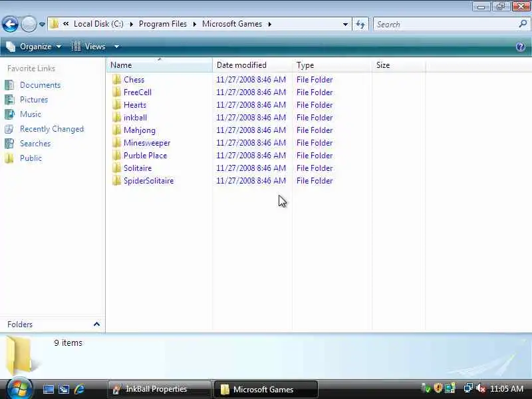Click the network tray icon
Viewport: 532px width, 399px height.
tap(468, 388)
